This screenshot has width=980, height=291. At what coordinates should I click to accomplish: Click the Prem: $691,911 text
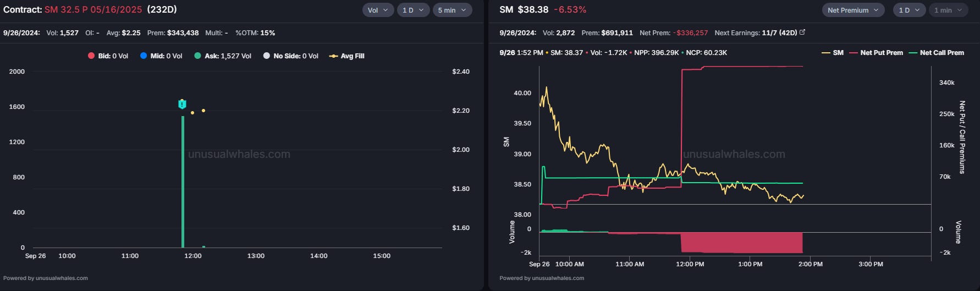coord(607,32)
